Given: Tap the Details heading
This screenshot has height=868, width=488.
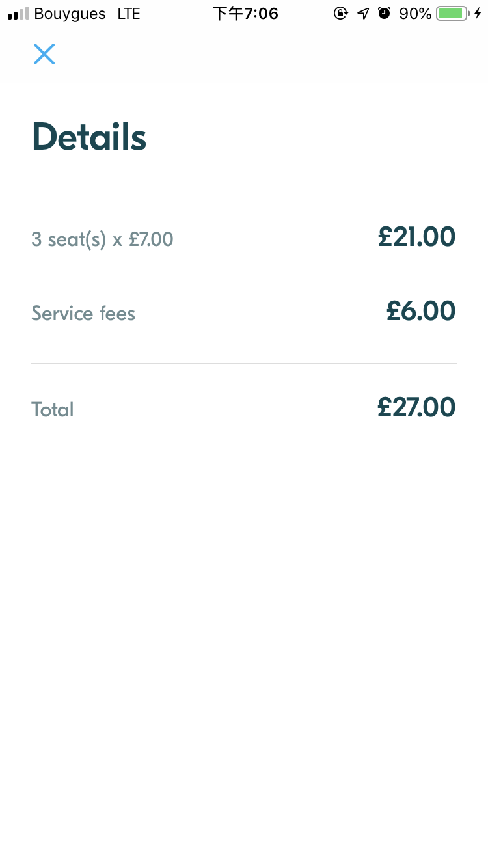Looking at the screenshot, I should (89, 137).
